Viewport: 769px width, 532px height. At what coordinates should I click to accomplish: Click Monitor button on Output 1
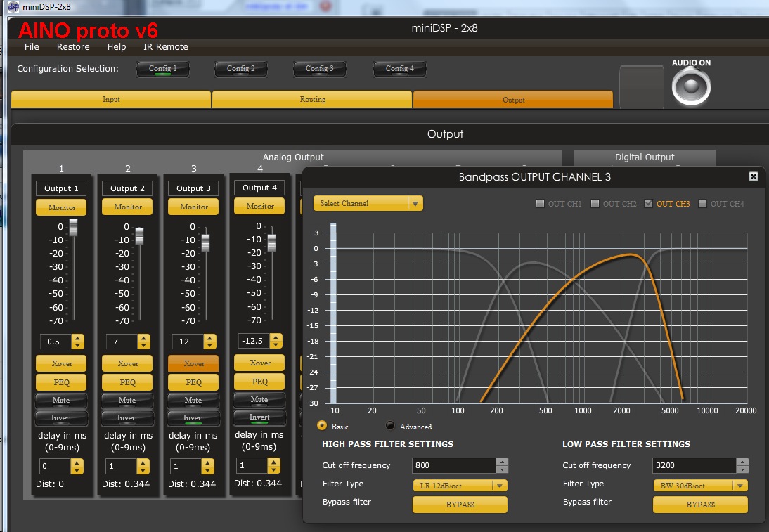[x=61, y=207]
